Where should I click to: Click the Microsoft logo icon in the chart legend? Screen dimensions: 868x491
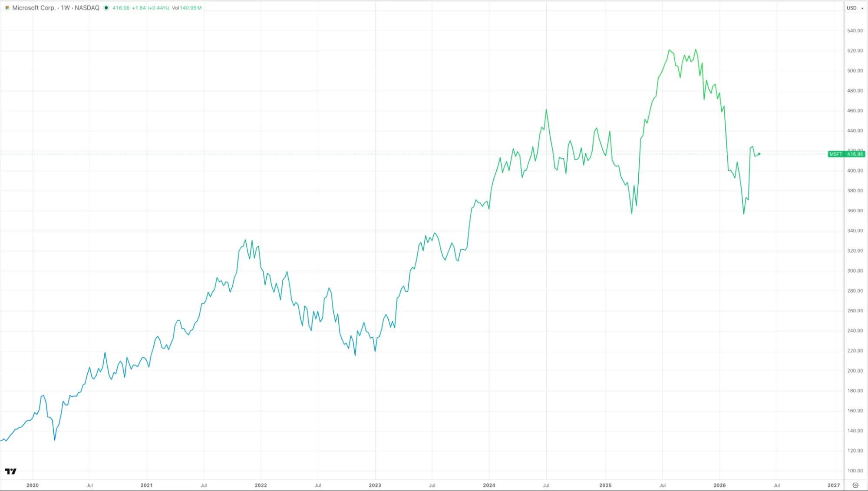(7, 8)
